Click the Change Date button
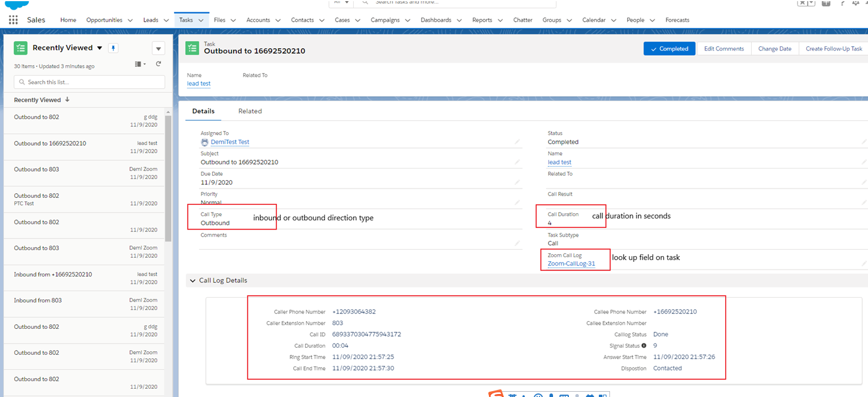Image resolution: width=868 pixels, height=397 pixels. coord(775,49)
